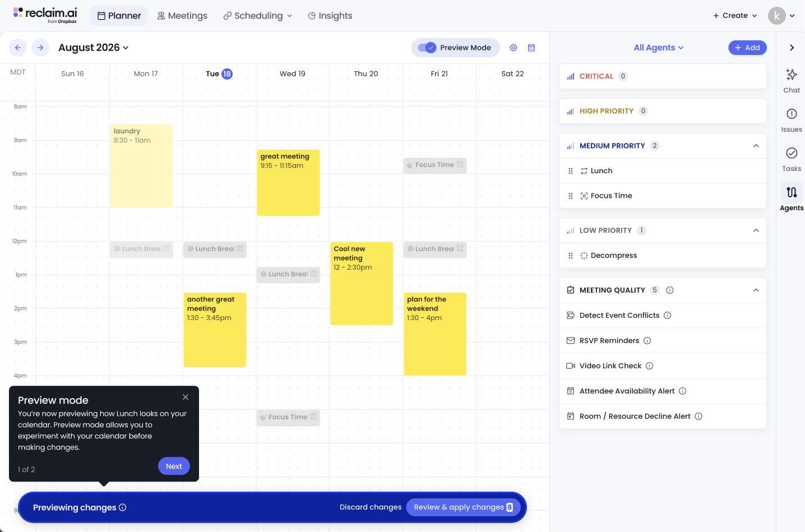Open the great meeting event on Wednesday
The image size is (805, 532).
[x=288, y=182]
